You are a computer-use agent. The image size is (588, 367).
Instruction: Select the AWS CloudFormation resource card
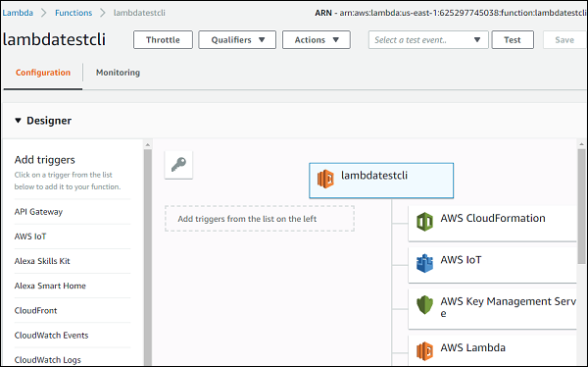(x=492, y=224)
